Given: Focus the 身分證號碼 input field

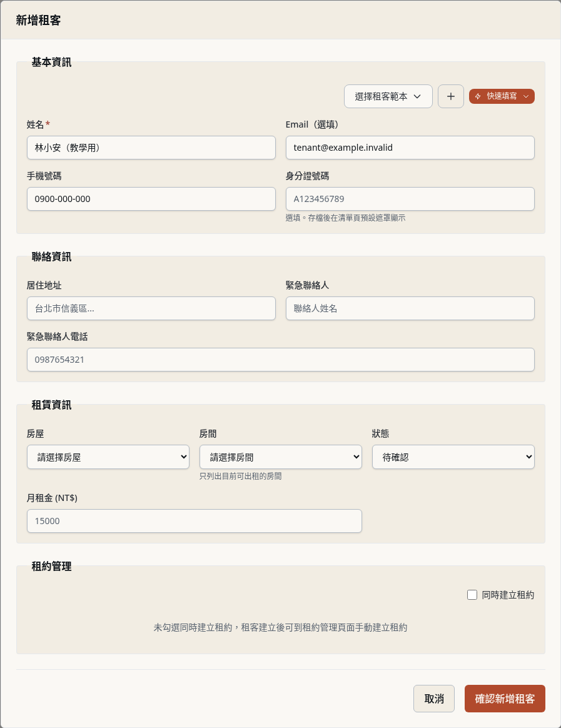Looking at the screenshot, I should (x=410, y=199).
